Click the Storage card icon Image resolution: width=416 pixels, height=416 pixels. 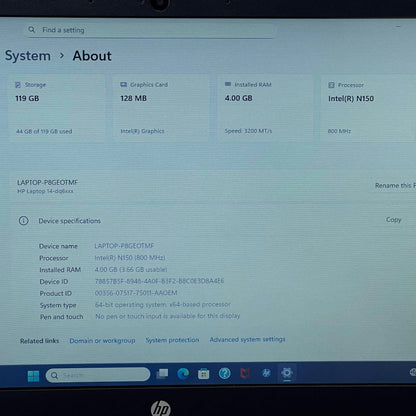pyautogui.click(x=18, y=85)
